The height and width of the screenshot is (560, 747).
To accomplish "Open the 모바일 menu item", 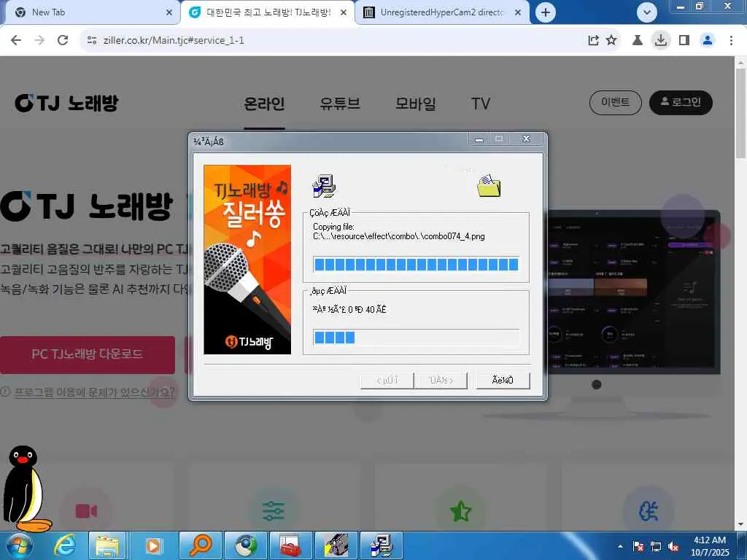I will tap(415, 104).
